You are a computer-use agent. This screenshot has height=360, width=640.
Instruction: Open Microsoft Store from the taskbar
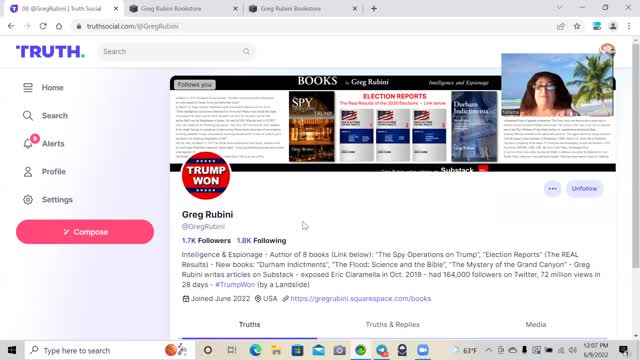tap(298, 350)
